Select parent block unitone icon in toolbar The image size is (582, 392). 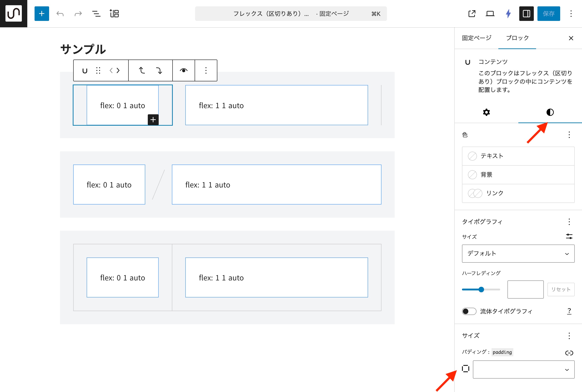(x=85, y=71)
